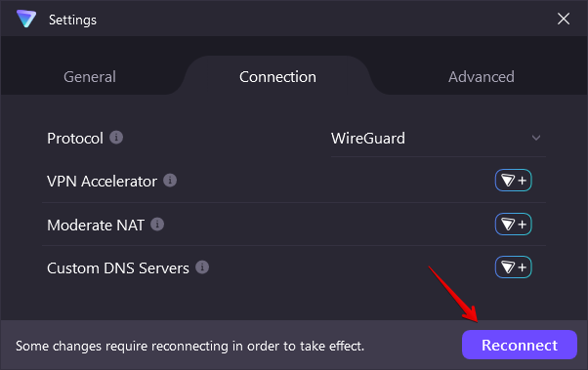The width and height of the screenshot is (588, 370).
Task: Expand the protocol list via chevron arrow
Action: pos(536,138)
